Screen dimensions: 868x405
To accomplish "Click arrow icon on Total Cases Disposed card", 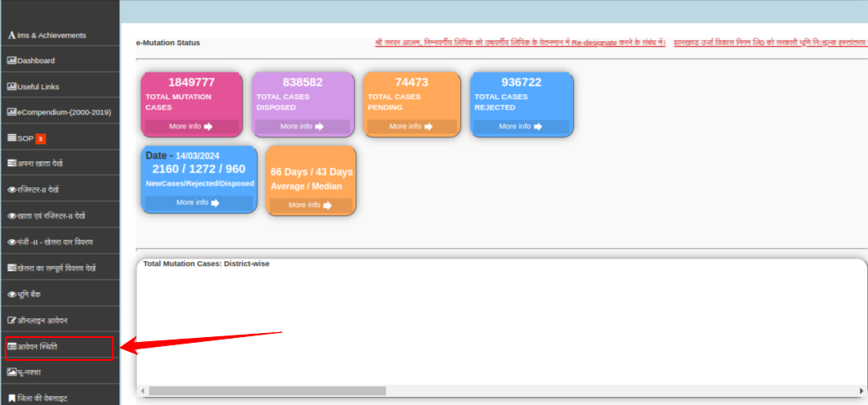I will coord(320,126).
